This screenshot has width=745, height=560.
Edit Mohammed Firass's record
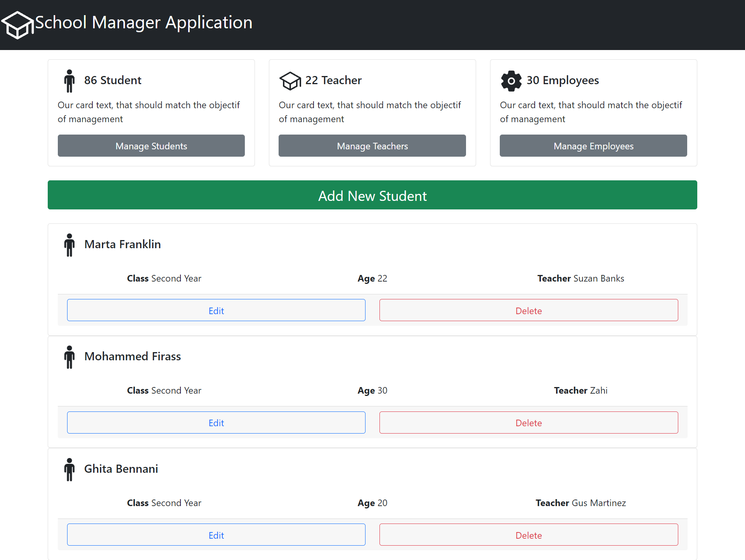216,422
